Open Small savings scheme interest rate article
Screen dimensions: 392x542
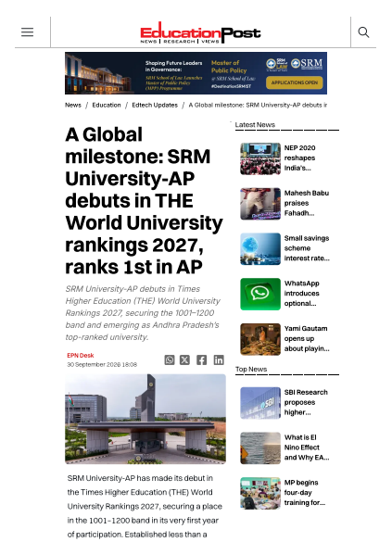pyautogui.click(x=307, y=248)
